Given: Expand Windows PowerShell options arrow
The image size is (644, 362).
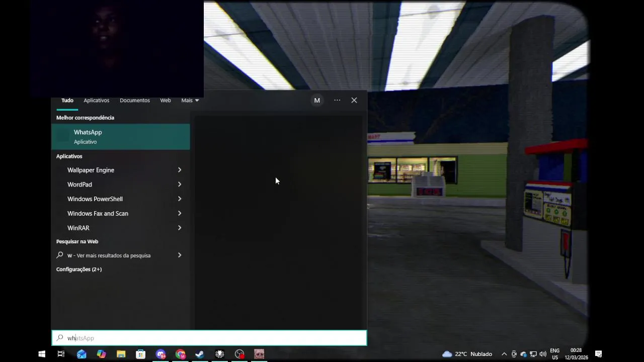Looking at the screenshot, I should click(x=180, y=199).
